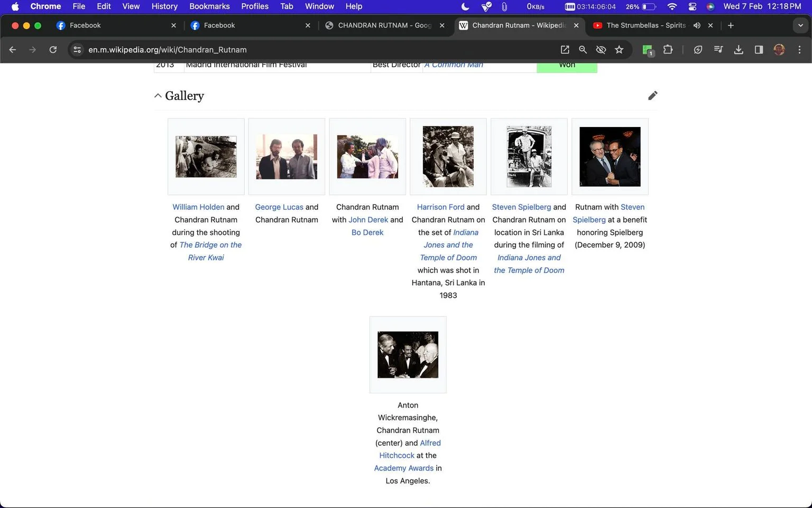Follow the Academy Awards link

click(403, 468)
